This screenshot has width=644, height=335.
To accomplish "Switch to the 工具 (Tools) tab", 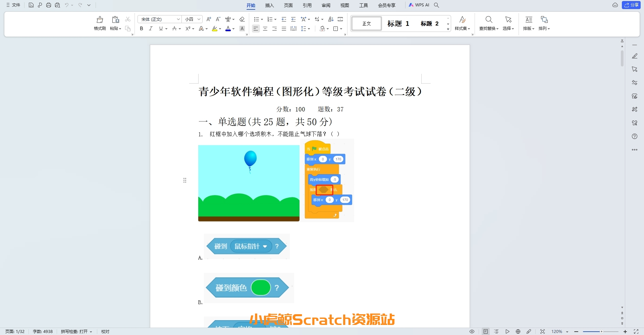I will pyautogui.click(x=364, y=5).
